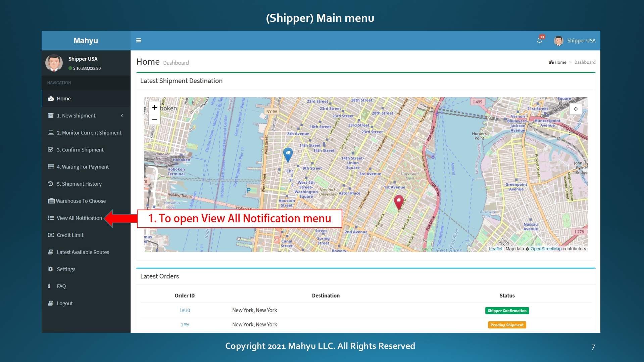Click the Pending Shipment status badge
Image resolution: width=644 pixels, height=362 pixels.
[507, 325]
